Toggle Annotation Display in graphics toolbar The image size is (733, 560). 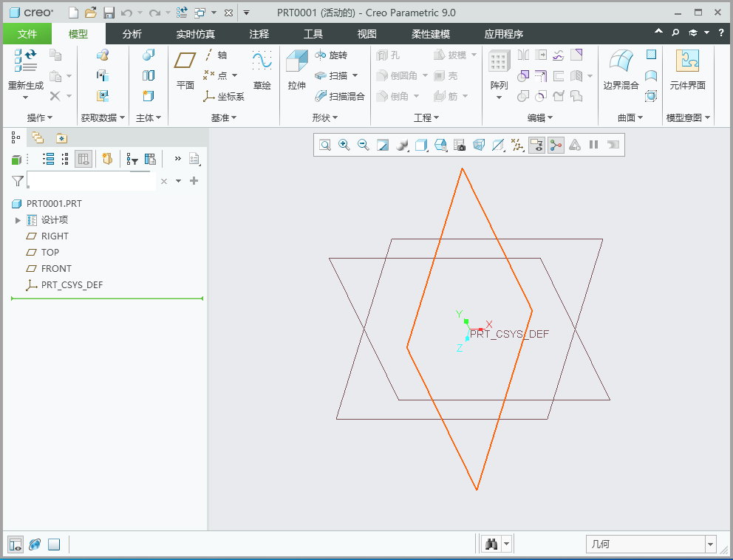tap(536, 145)
